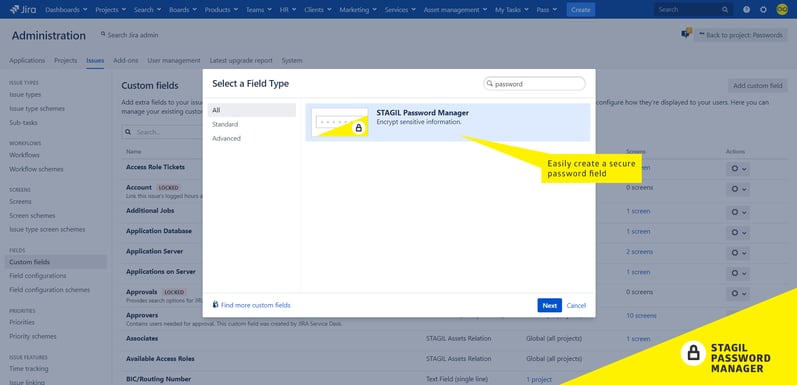Open the HR menu
Image resolution: width=797 pixels, height=385 pixels.
coord(288,10)
